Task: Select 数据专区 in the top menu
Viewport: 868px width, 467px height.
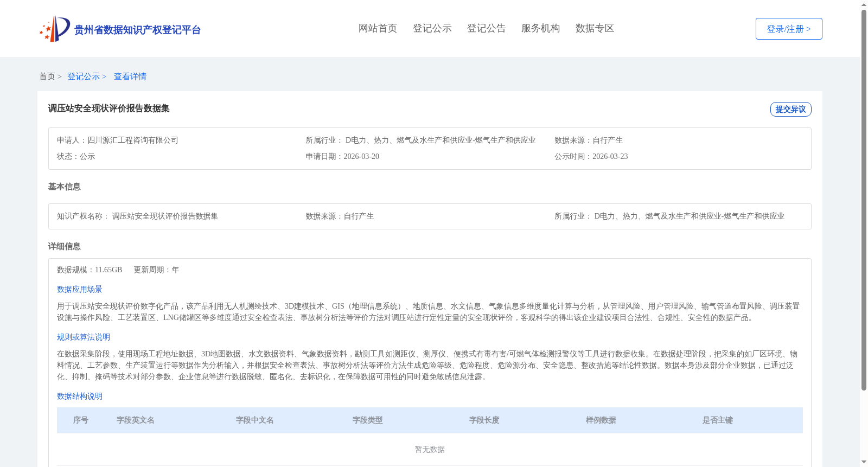Action: click(595, 28)
